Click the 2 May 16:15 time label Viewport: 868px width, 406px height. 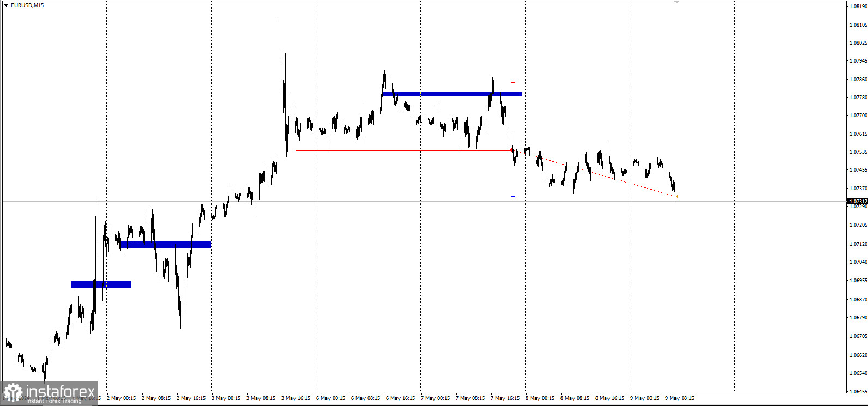point(191,398)
